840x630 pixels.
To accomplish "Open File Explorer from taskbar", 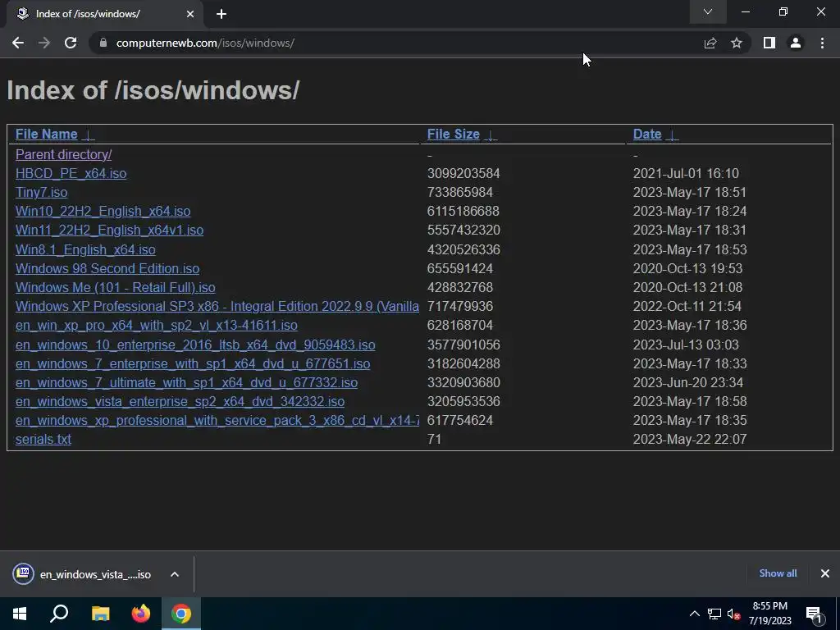I will coord(100,614).
